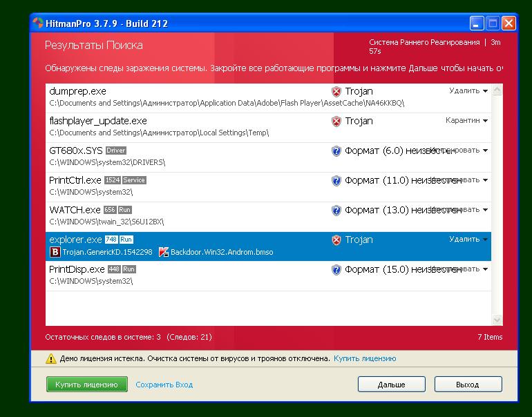Click the Kaspersky icon next to Backdoor.Win32.Androm.bmso
532x417 pixels.
pyautogui.click(x=164, y=252)
